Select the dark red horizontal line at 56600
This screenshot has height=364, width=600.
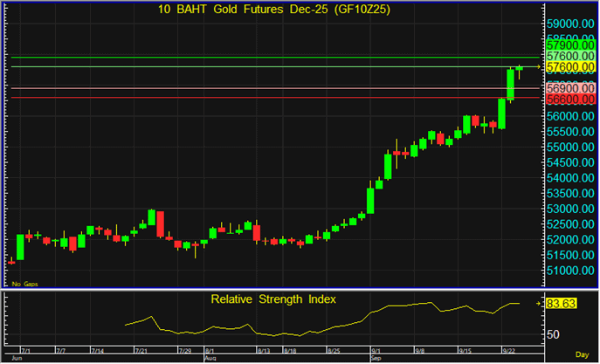(x=262, y=98)
